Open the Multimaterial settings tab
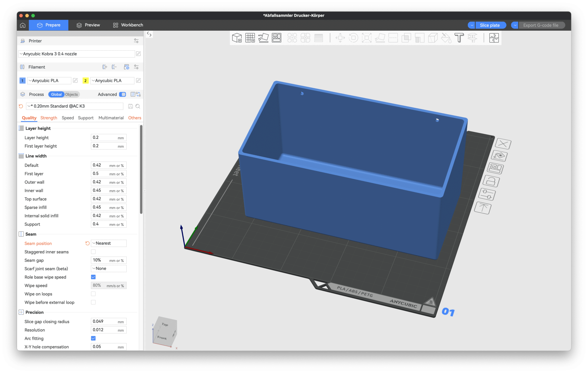 [111, 118]
